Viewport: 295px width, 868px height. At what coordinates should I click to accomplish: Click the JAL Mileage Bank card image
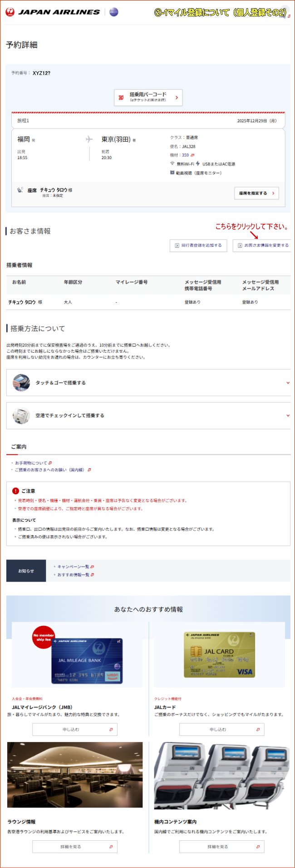(x=87, y=661)
